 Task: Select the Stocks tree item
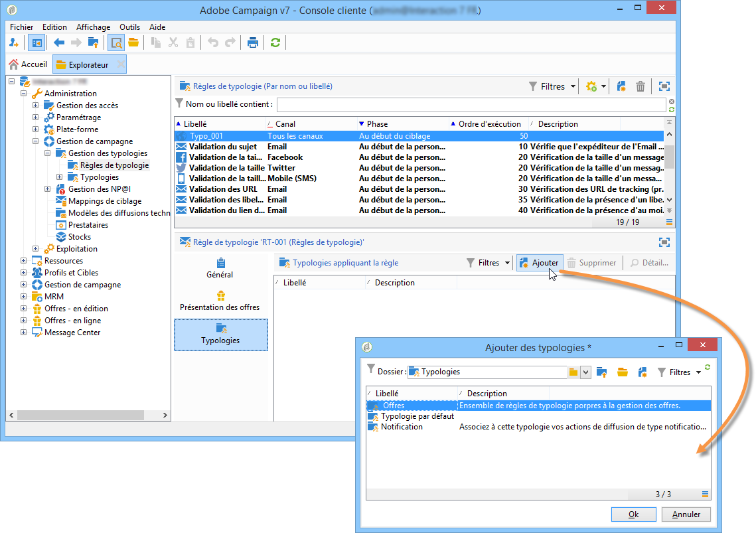pyautogui.click(x=79, y=237)
